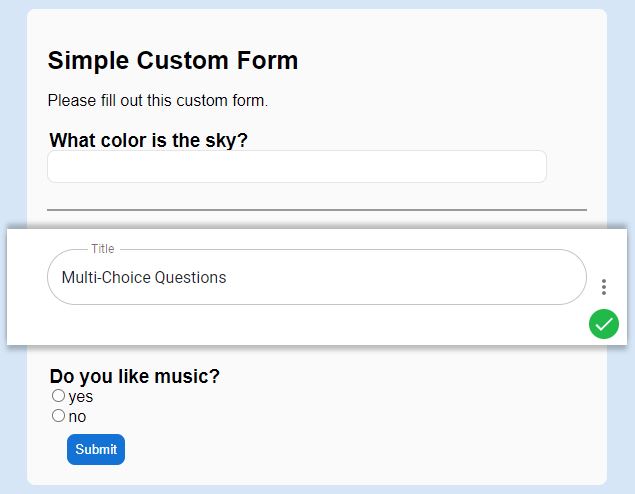Select the "no" radio button

point(58,415)
